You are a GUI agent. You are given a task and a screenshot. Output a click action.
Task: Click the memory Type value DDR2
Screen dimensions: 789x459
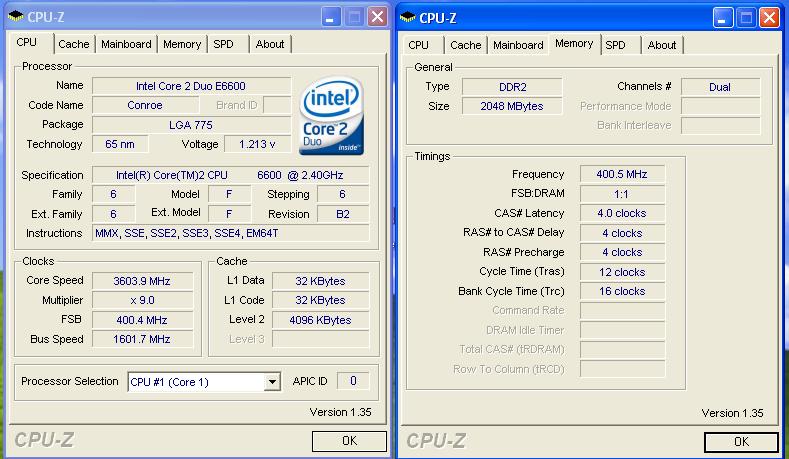(x=512, y=87)
